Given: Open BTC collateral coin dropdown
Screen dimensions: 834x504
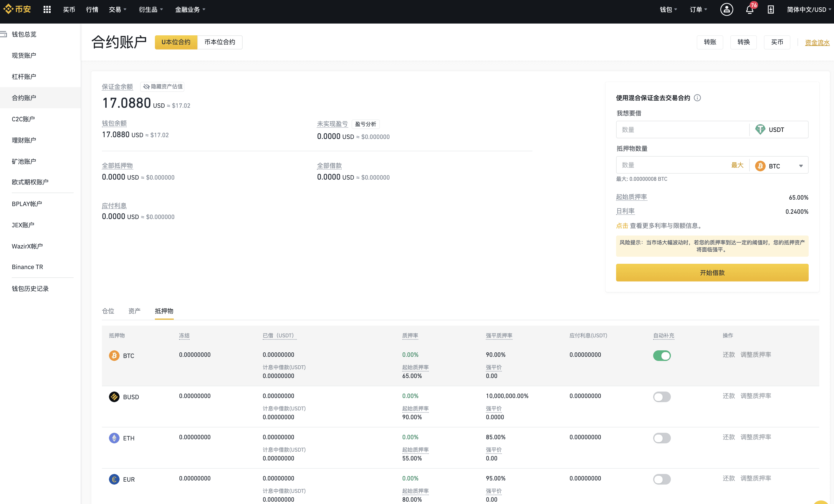Looking at the screenshot, I should click(779, 166).
